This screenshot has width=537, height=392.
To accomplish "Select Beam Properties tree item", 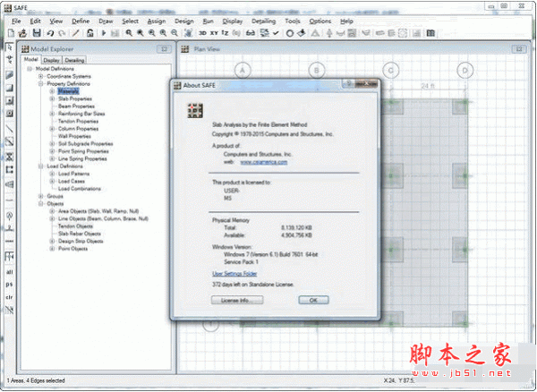I will [x=76, y=107].
